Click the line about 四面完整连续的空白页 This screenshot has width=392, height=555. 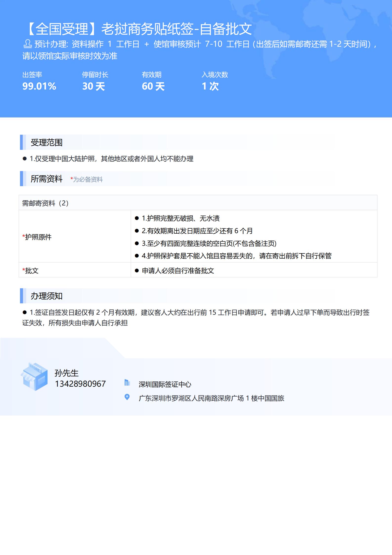pos(209,243)
